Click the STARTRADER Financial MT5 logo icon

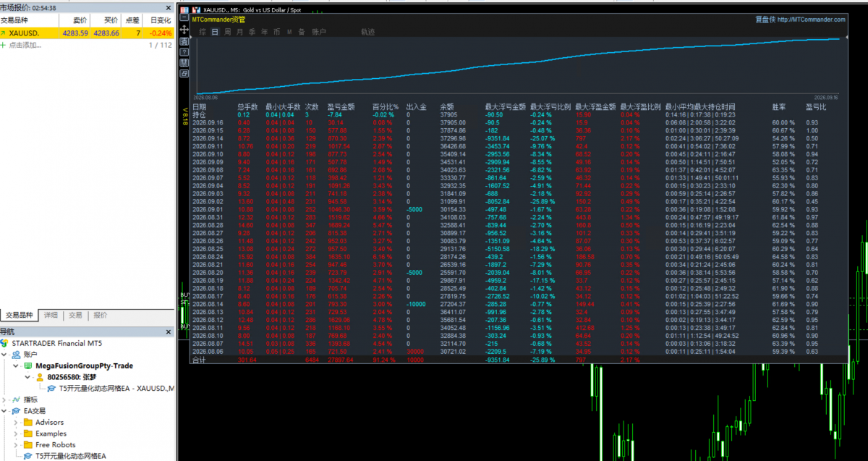coord(4,343)
